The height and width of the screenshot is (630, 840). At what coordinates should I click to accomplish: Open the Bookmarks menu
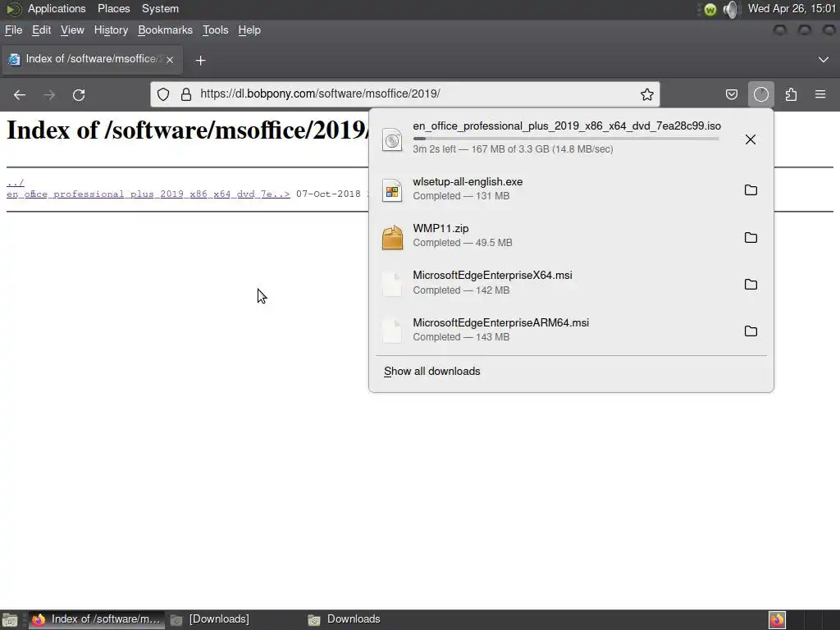(x=165, y=30)
